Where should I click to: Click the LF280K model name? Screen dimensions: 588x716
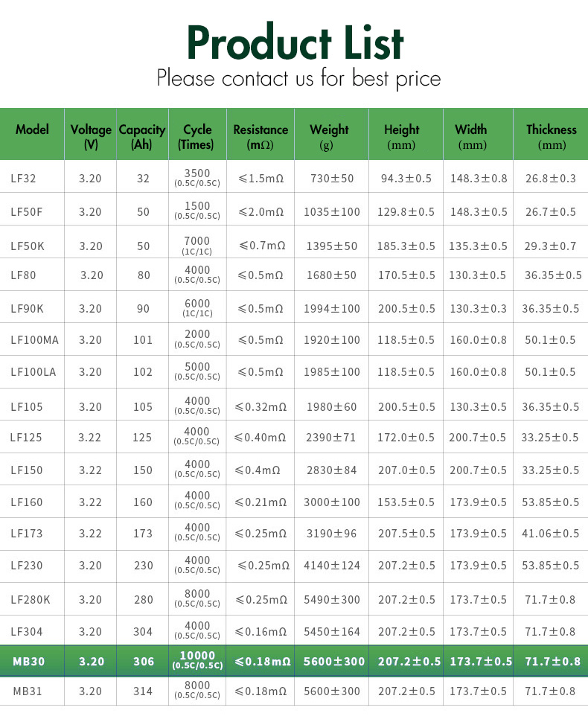click(31, 600)
